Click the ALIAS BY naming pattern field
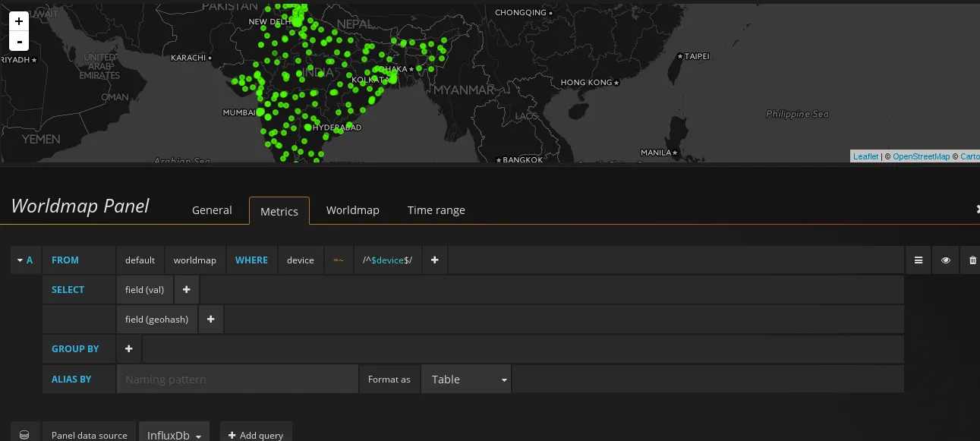The width and height of the screenshot is (980, 441). pyautogui.click(x=237, y=379)
